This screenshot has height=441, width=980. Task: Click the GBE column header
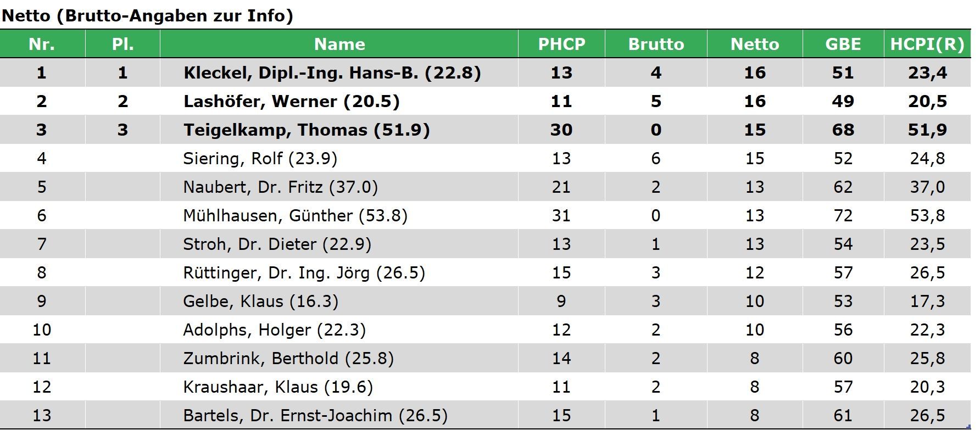point(843,44)
